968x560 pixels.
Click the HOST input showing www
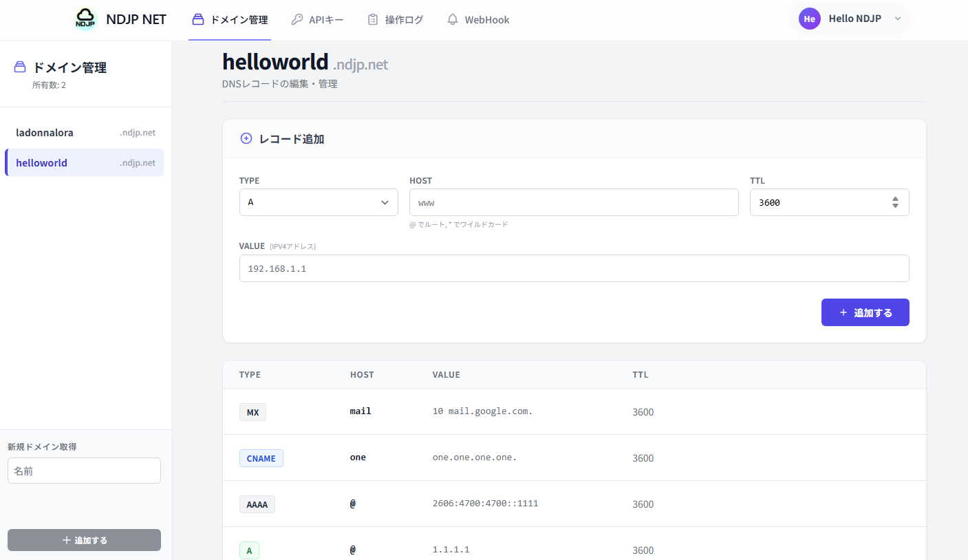[573, 202]
